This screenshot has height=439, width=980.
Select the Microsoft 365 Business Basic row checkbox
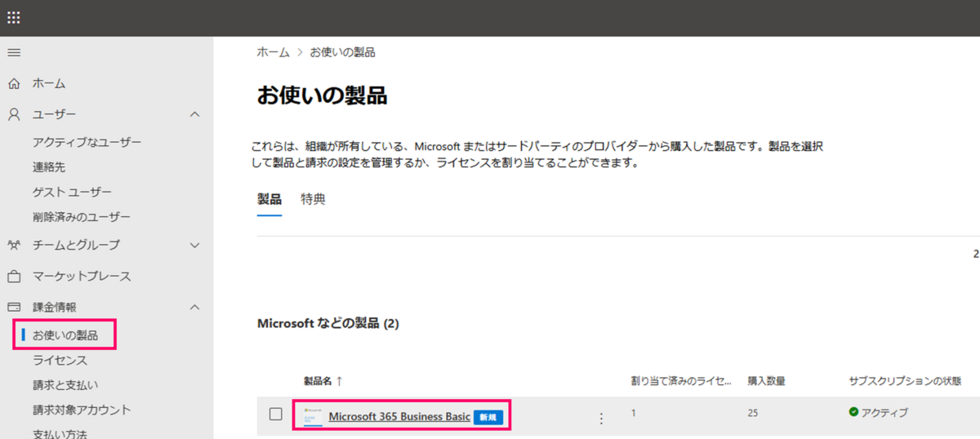(276, 414)
